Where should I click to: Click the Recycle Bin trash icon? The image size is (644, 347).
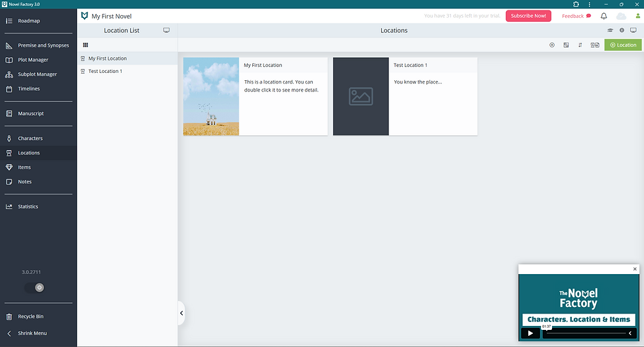coord(9,317)
